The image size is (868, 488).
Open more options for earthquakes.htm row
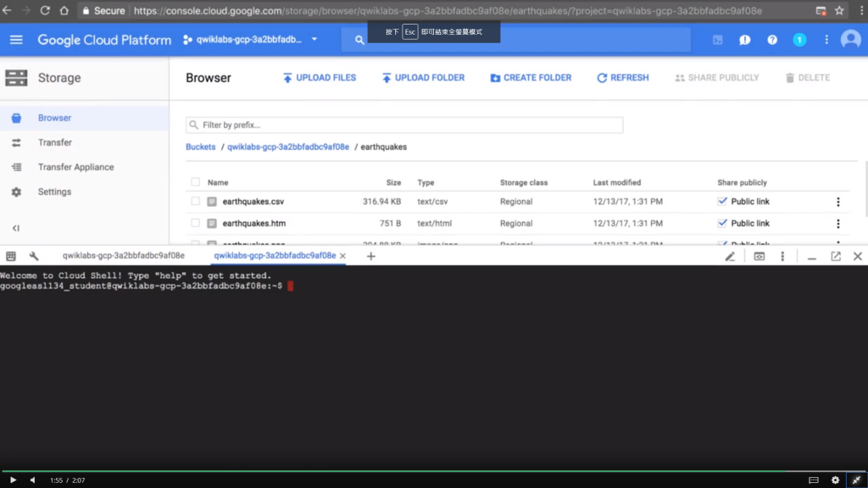(838, 224)
